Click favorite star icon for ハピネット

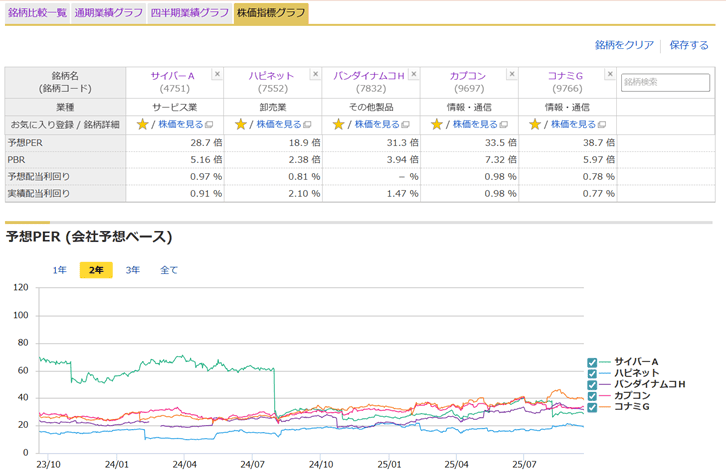(240, 124)
